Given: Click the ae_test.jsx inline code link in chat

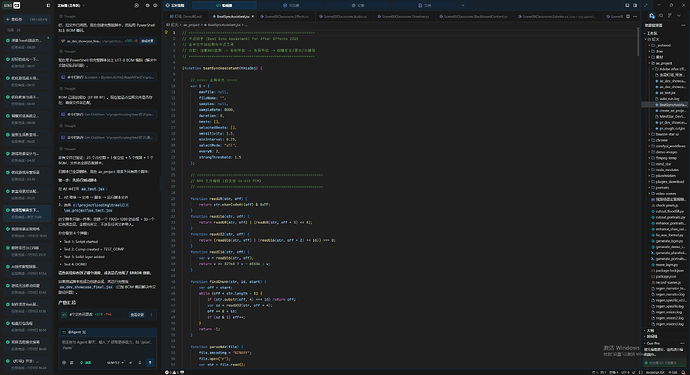Looking at the screenshot, I should (92, 189).
